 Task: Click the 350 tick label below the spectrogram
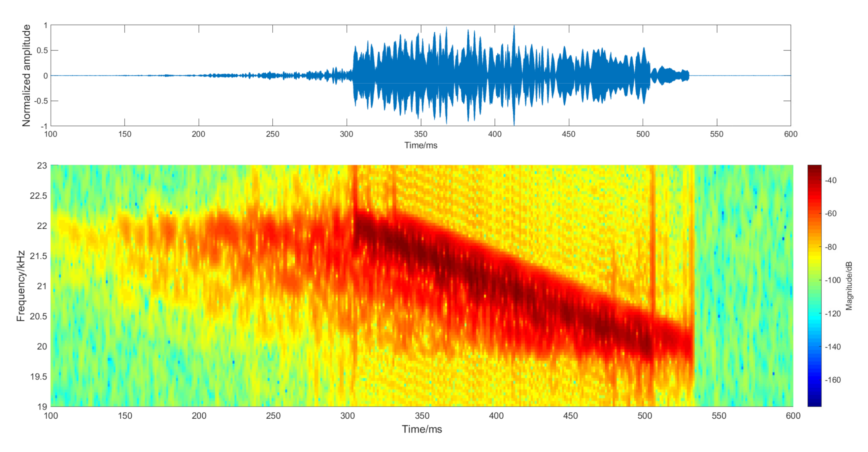click(422, 416)
